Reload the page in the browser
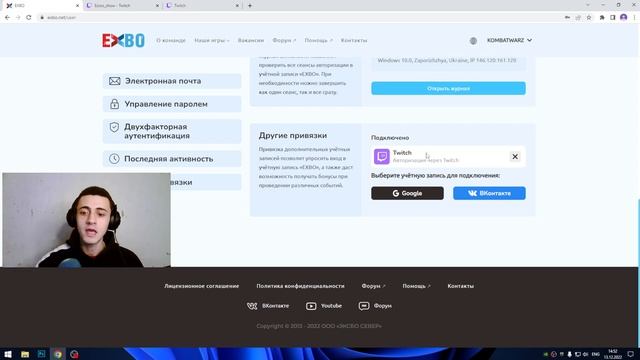This screenshot has height=360, width=640. (29, 18)
